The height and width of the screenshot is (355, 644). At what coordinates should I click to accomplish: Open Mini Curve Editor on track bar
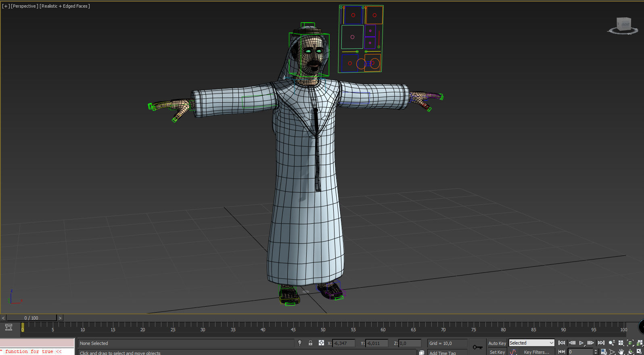pos(8,327)
